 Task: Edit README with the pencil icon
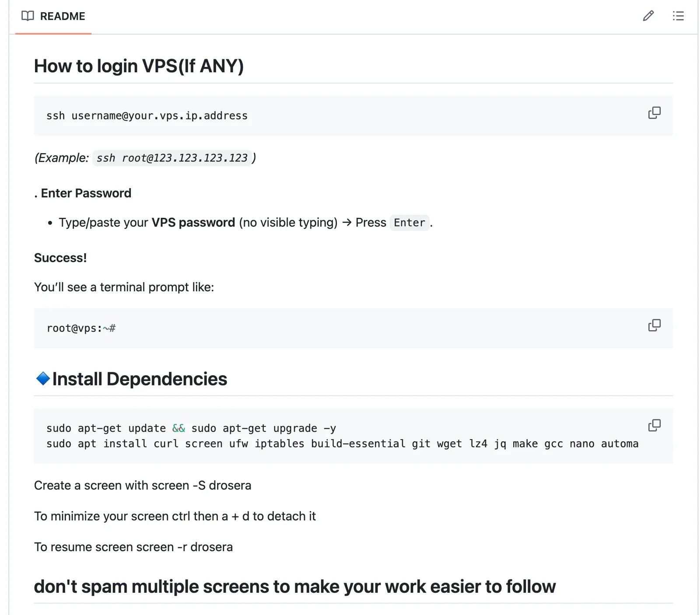tap(648, 16)
